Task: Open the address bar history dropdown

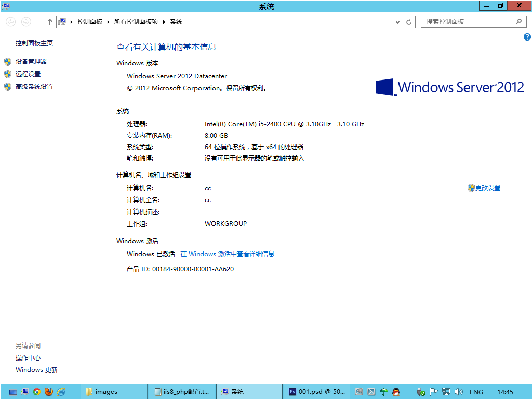Action: coord(397,22)
